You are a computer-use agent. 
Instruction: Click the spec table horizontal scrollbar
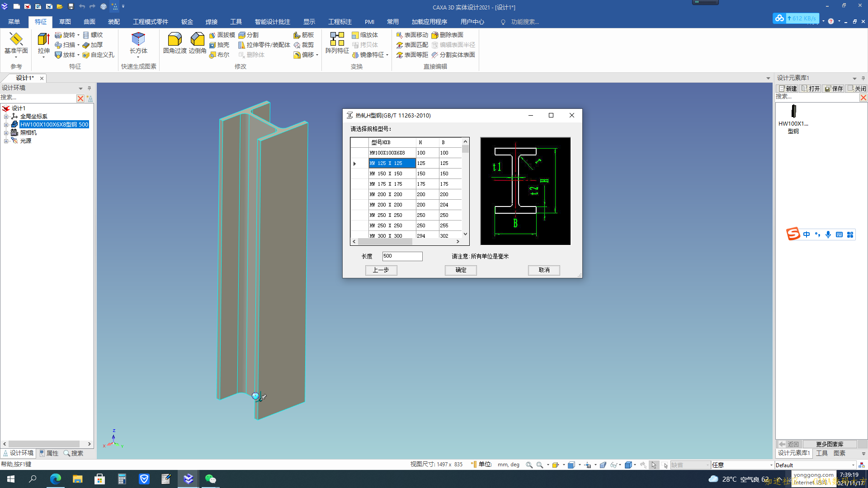tap(384, 241)
